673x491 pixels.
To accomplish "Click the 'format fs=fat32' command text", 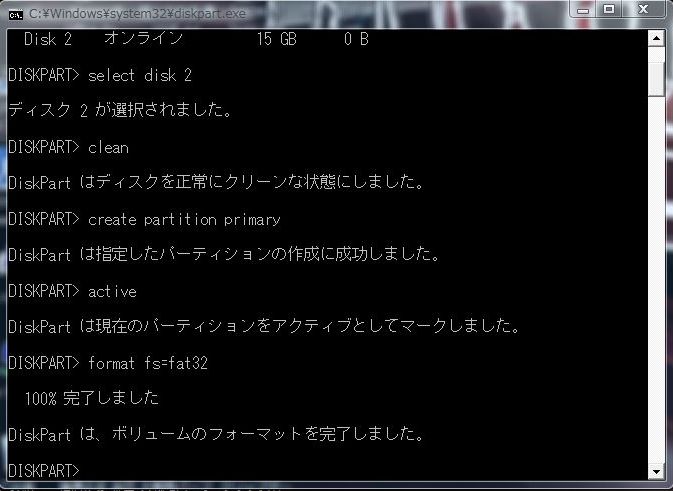I will (148, 364).
